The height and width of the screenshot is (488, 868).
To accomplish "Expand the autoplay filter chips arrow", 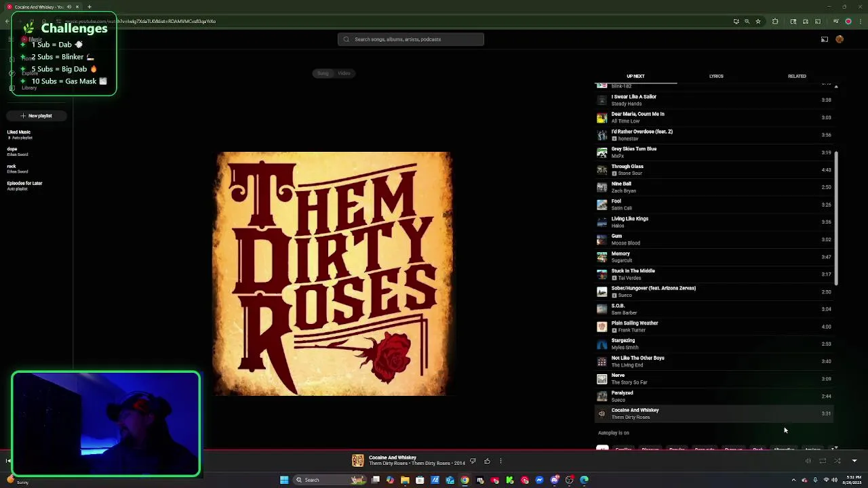I will [x=835, y=448].
